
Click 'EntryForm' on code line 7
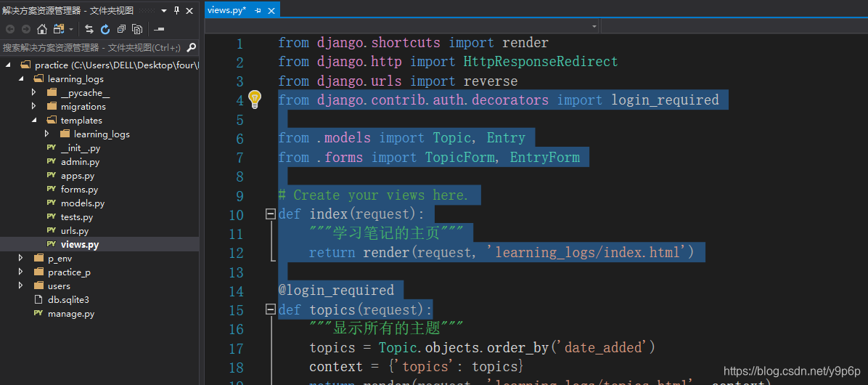[x=545, y=158]
